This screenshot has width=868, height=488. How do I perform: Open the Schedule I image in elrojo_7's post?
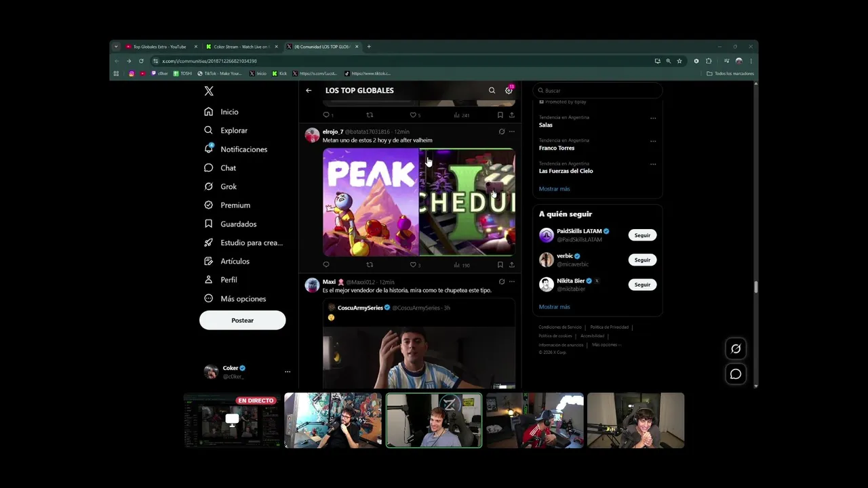click(467, 202)
